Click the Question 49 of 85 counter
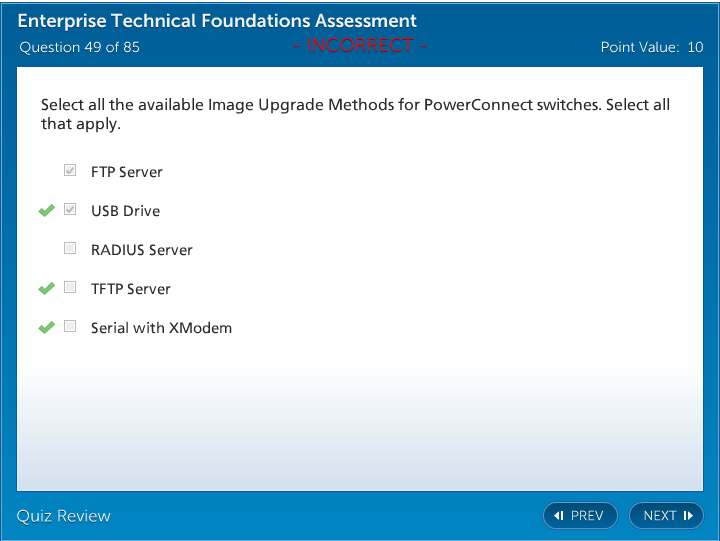The image size is (720, 541). click(x=79, y=47)
